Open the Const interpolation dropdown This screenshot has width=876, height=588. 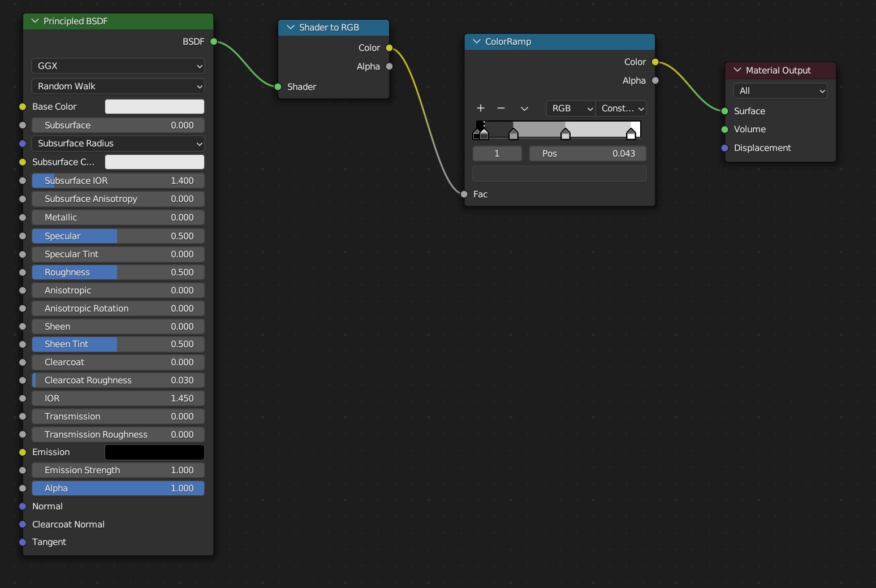point(622,109)
